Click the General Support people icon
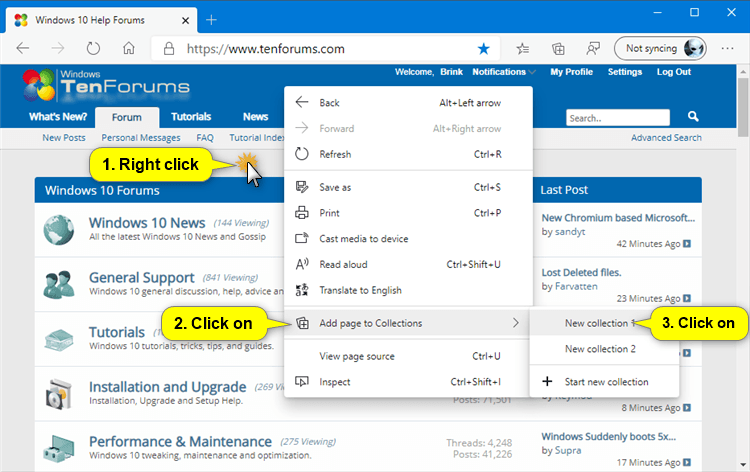Screen dimensions: 750x472 pyautogui.click(x=58, y=285)
